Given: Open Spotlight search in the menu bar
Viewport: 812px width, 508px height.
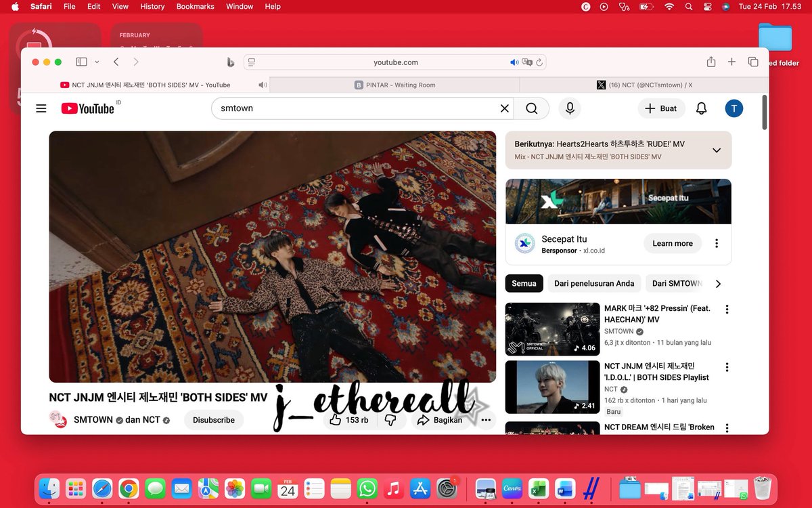Looking at the screenshot, I should click(x=688, y=6).
